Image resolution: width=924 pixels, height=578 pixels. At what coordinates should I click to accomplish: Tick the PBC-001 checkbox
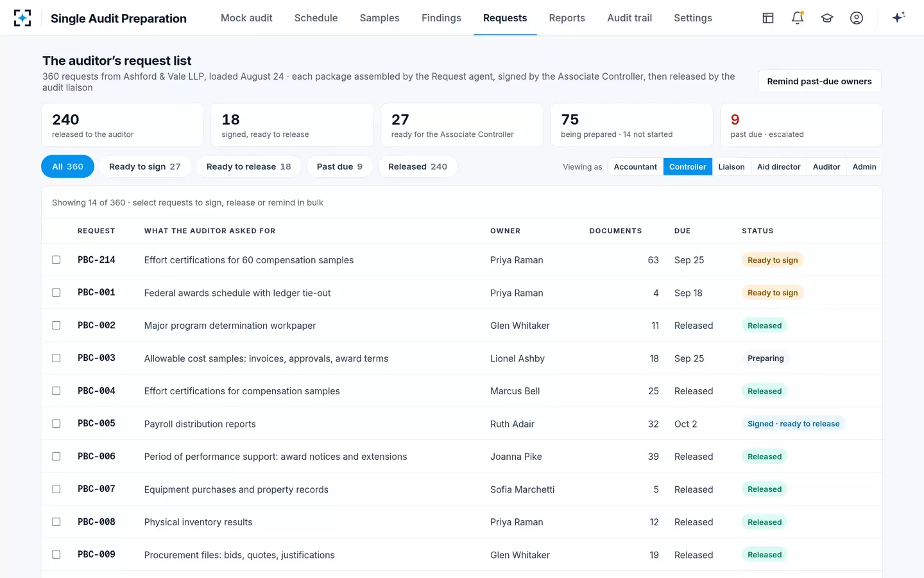tap(56, 293)
